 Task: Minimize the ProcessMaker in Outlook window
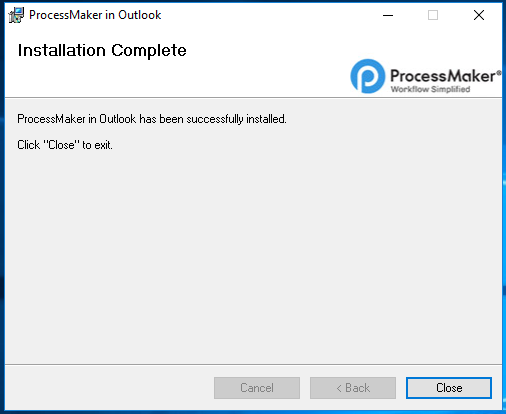tap(388, 15)
